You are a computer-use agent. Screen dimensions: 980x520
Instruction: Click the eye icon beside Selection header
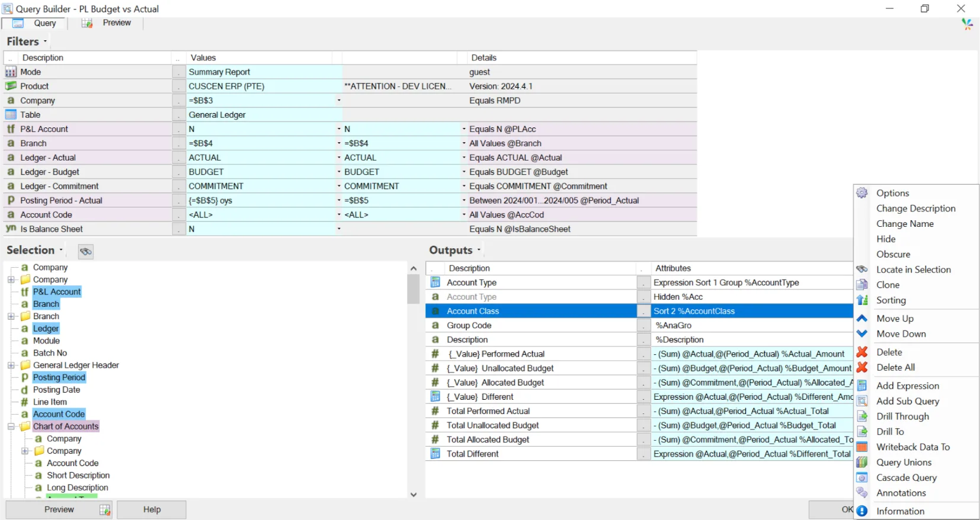point(86,252)
